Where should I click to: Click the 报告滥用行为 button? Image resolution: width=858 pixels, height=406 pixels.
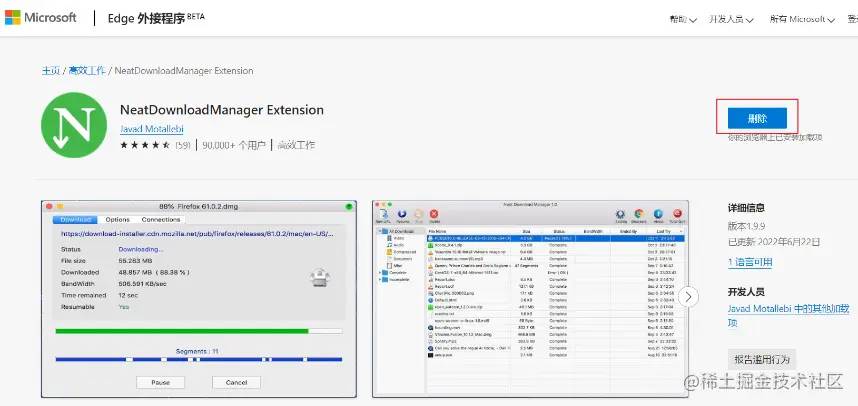pos(762,359)
